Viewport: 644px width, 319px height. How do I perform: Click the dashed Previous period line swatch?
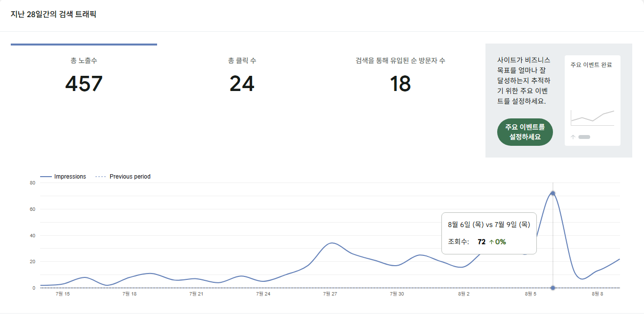coord(100,177)
